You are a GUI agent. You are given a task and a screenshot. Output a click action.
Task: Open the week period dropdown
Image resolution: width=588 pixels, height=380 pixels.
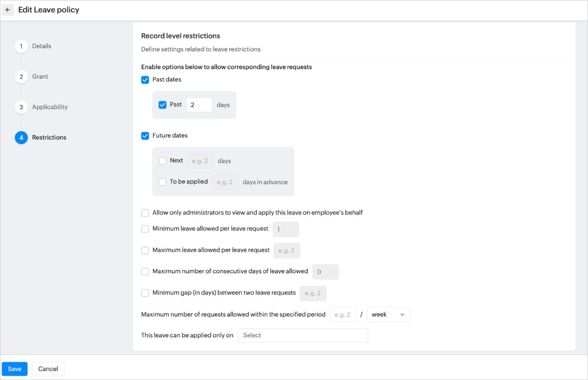coord(388,315)
